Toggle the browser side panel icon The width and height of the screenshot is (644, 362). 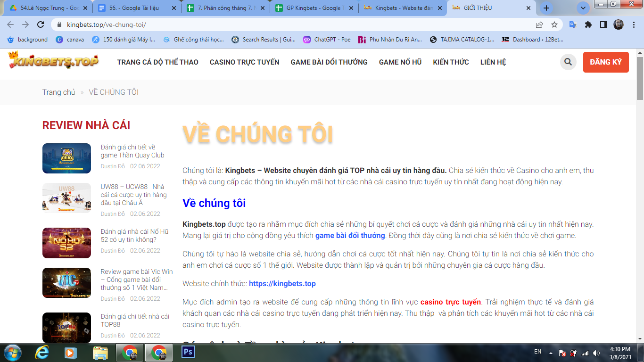point(603,25)
